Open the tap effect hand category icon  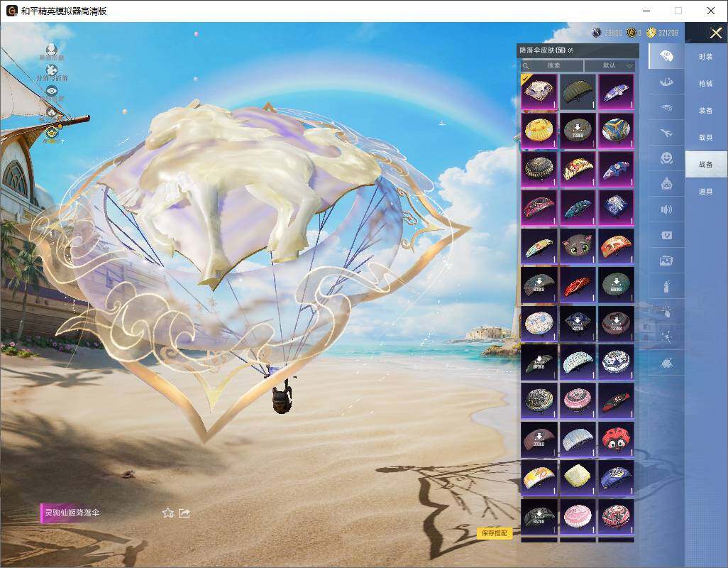[666, 311]
